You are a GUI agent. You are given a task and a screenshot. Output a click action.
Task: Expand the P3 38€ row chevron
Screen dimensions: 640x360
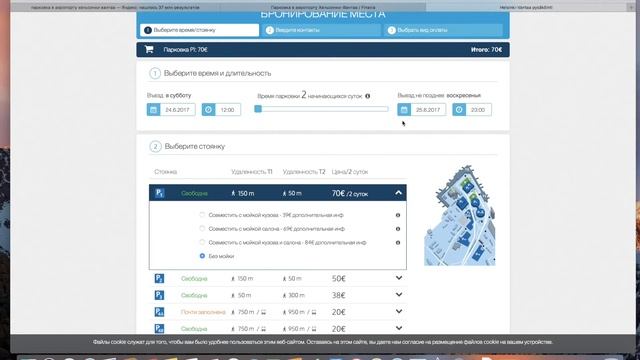point(399,295)
